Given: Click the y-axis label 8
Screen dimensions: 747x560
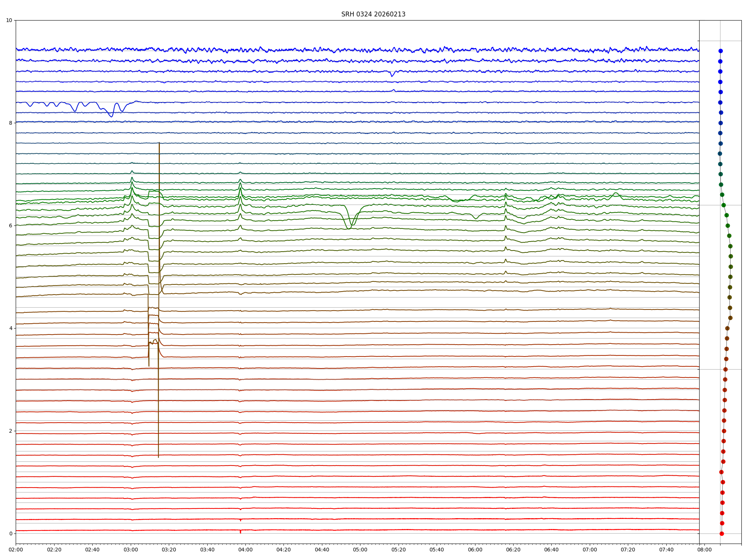Looking at the screenshot, I should pyautogui.click(x=10, y=123).
